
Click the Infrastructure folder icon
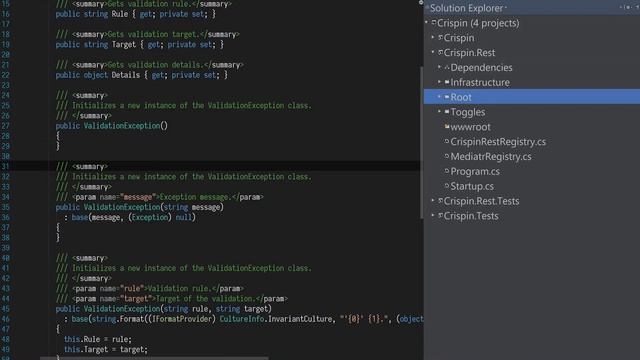(x=447, y=82)
